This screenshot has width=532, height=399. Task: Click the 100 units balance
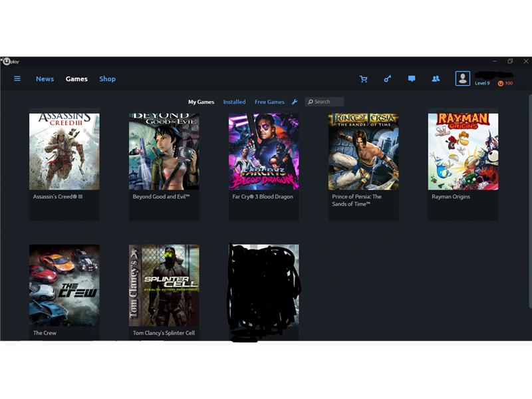(509, 84)
